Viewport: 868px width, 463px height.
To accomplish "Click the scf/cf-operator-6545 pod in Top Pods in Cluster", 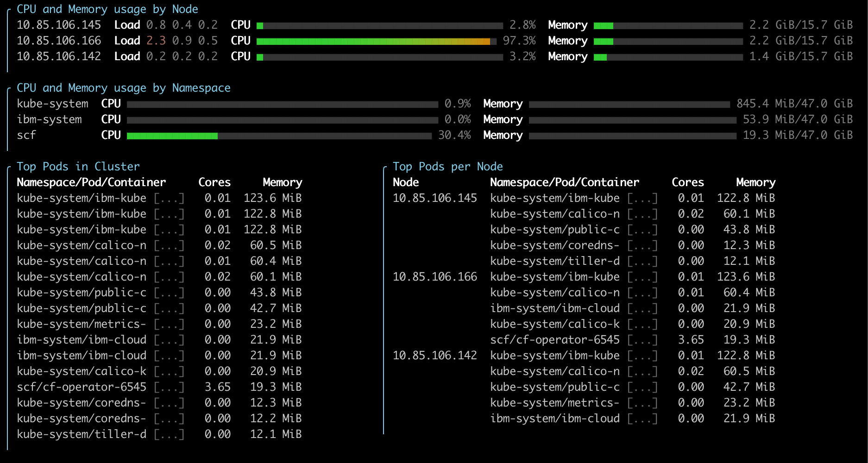I will [82, 387].
